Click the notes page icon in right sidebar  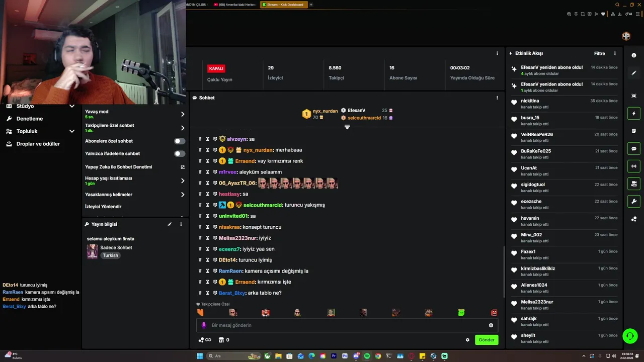coord(634,131)
